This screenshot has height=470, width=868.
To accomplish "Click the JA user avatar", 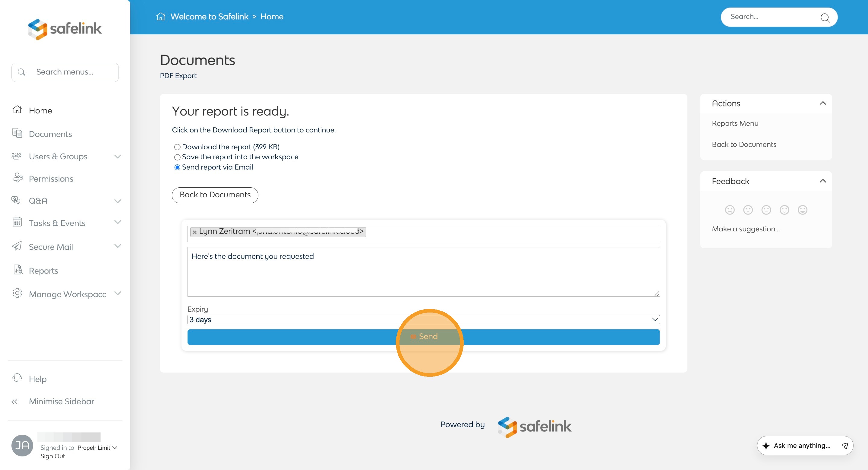I will [22, 445].
